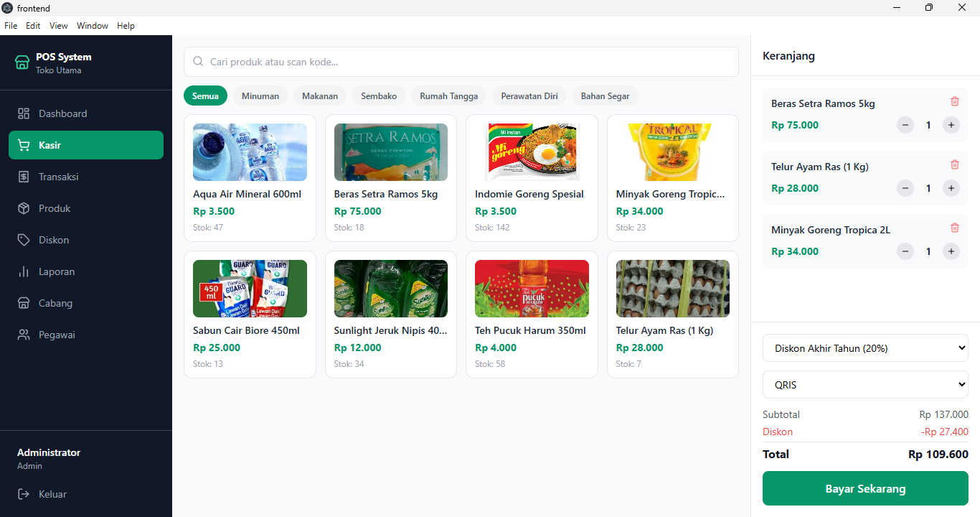This screenshot has width=980, height=517.
Task: Click the Bayar Sekarang button
Action: pos(865,488)
